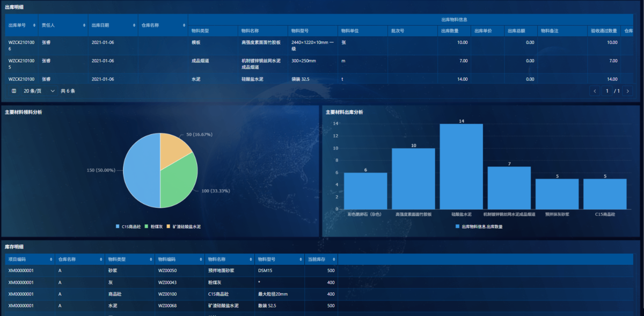Click the 预拌抹灰砂浆 bar valued 5
644x316 pixels.
point(557,194)
